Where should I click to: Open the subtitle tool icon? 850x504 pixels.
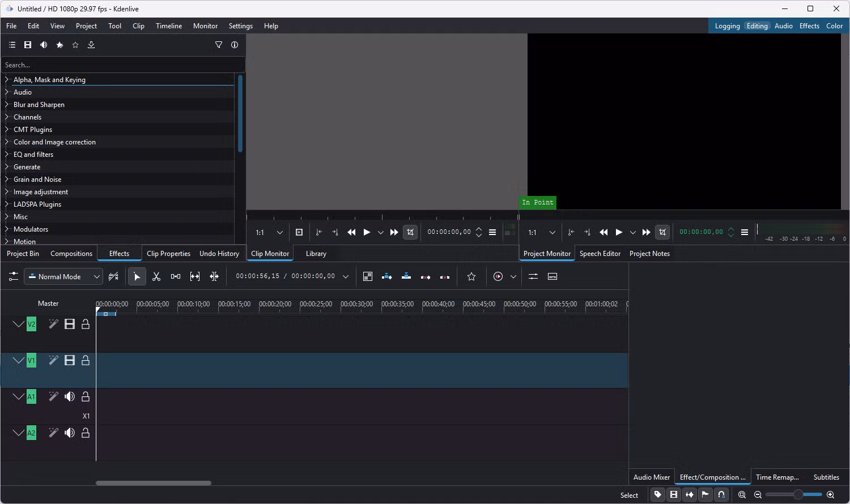tap(552, 276)
